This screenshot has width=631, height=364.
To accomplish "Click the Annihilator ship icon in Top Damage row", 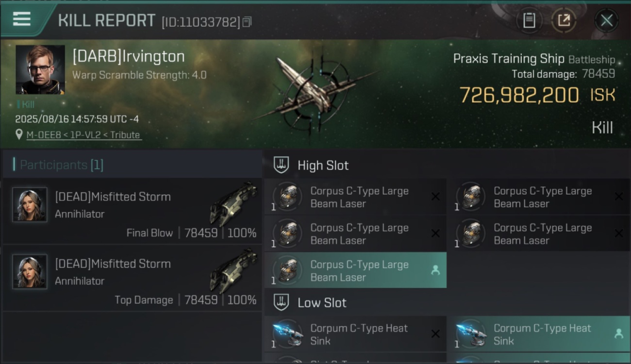I will point(233,271).
